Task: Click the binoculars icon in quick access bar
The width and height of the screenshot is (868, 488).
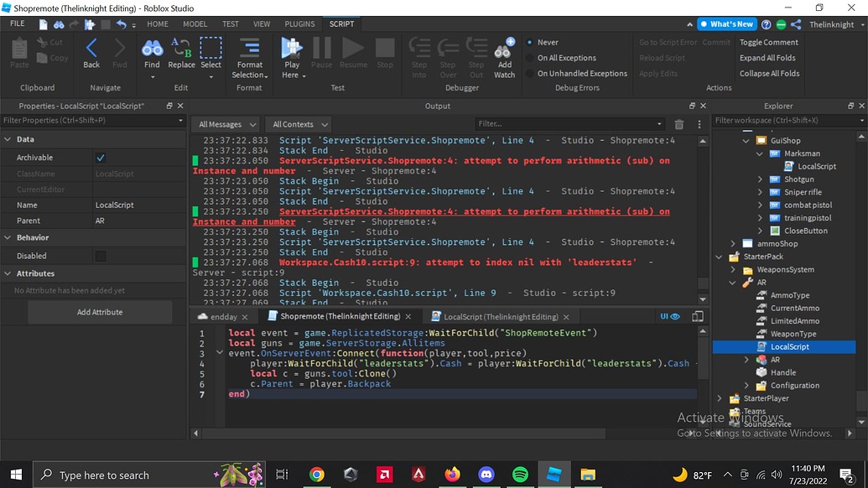Action: (x=58, y=24)
